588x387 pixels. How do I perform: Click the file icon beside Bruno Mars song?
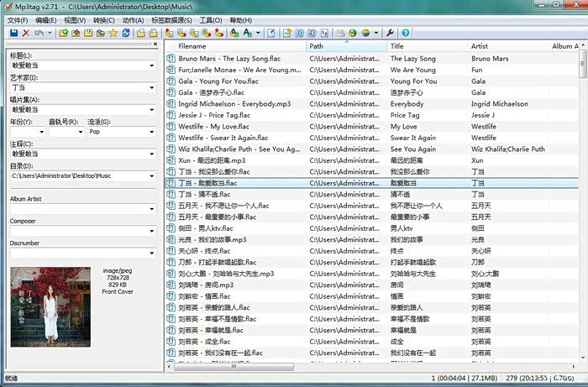(x=171, y=59)
